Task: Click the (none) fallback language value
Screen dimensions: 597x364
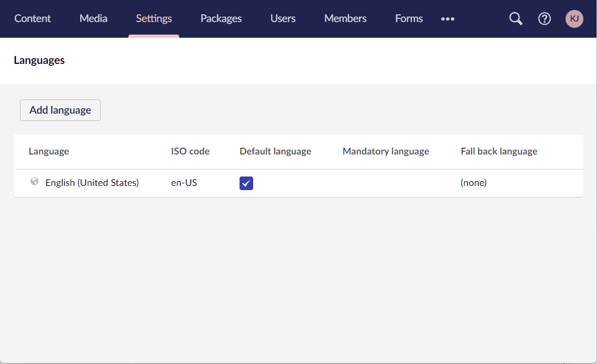Action: click(x=473, y=183)
